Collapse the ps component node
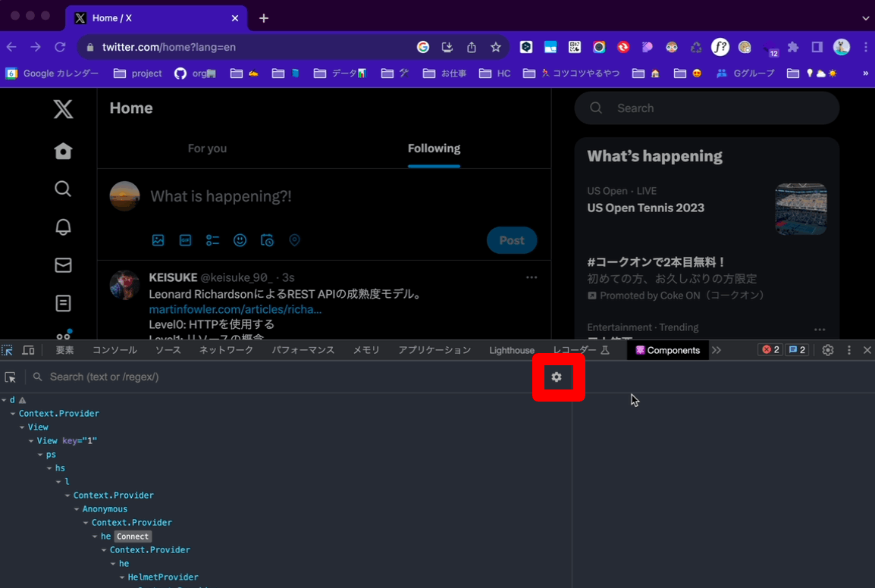This screenshot has height=588, width=875. (x=40, y=455)
